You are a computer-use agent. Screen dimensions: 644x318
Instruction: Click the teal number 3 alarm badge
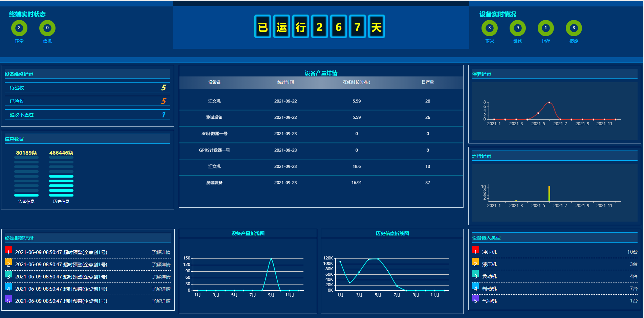click(8, 274)
